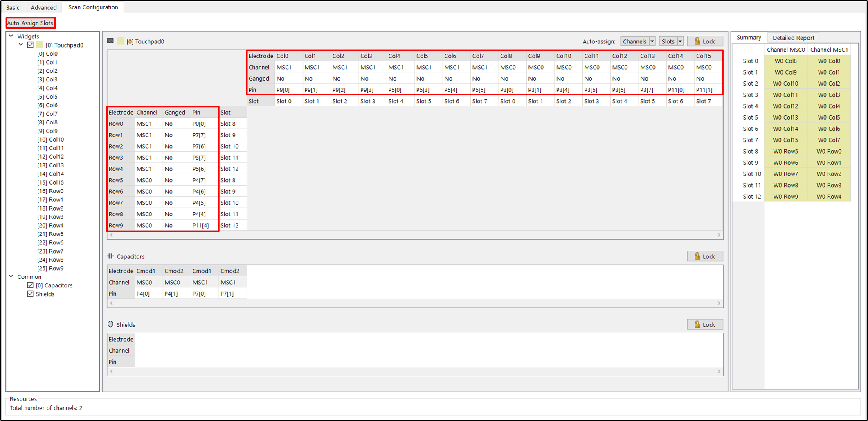Lock the Capacitors assignments

tap(705, 256)
